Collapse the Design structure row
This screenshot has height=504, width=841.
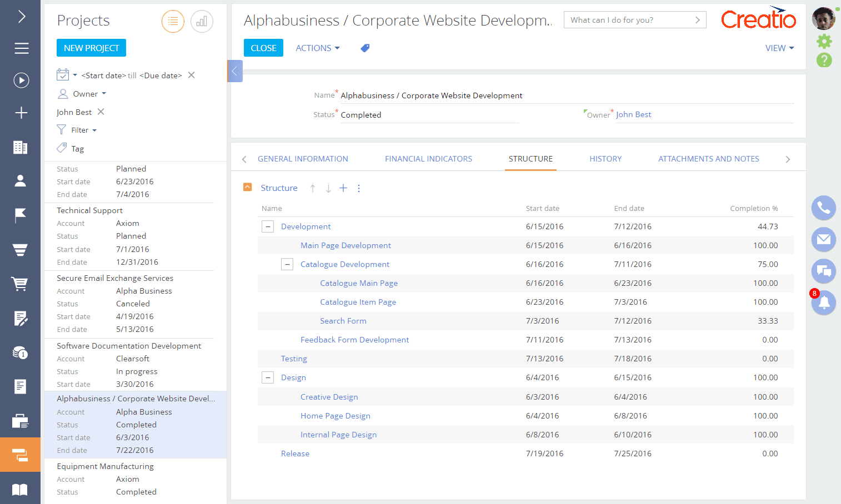tap(268, 377)
